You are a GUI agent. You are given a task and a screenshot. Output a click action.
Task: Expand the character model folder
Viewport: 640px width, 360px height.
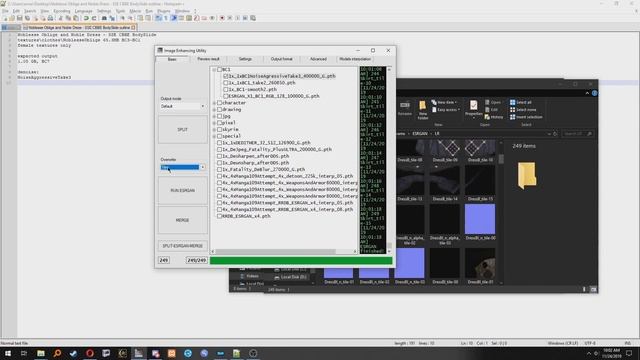214,103
